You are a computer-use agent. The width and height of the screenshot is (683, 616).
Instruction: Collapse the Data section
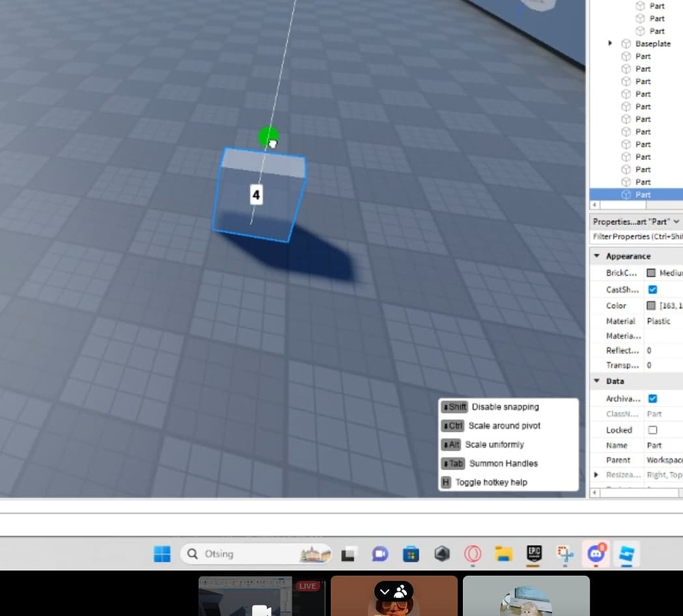tap(597, 381)
